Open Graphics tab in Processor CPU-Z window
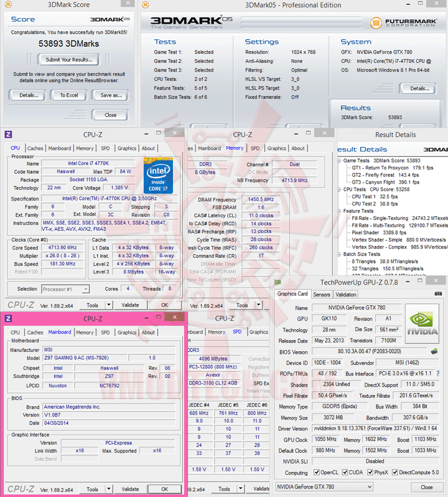The image size is (448, 497). point(127,148)
